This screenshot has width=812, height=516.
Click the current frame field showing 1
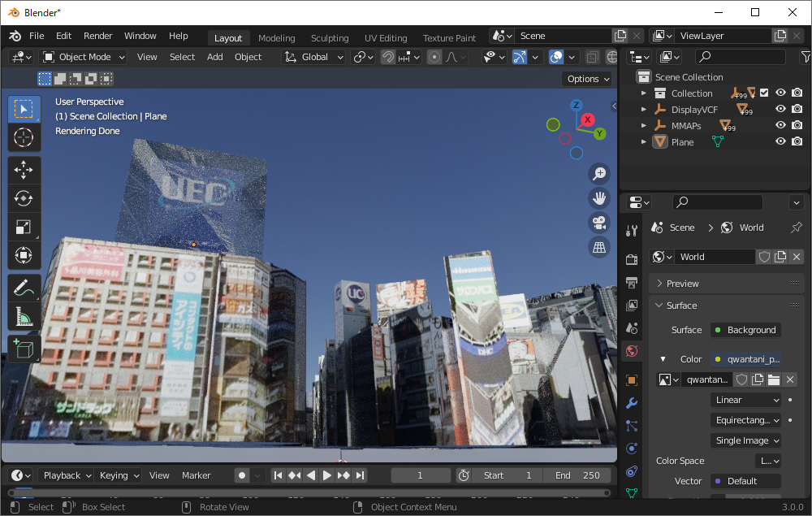click(420, 475)
